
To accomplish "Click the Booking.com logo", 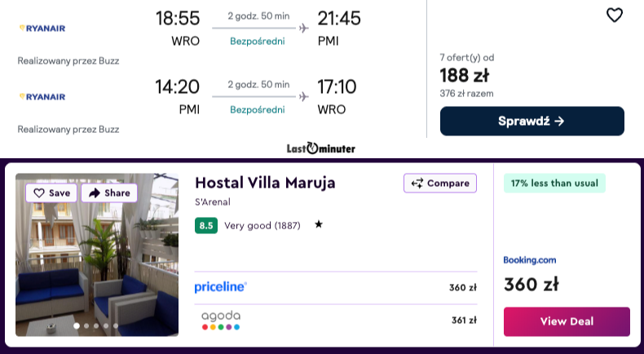I will click(x=530, y=260).
